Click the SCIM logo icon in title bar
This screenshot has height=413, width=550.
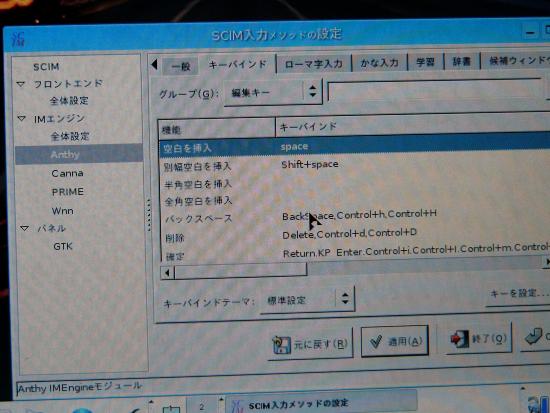(x=18, y=40)
